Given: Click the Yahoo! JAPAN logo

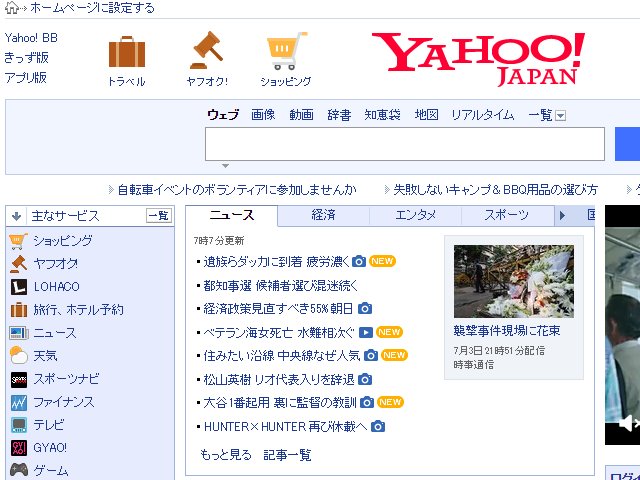Looking at the screenshot, I should tap(478, 58).
